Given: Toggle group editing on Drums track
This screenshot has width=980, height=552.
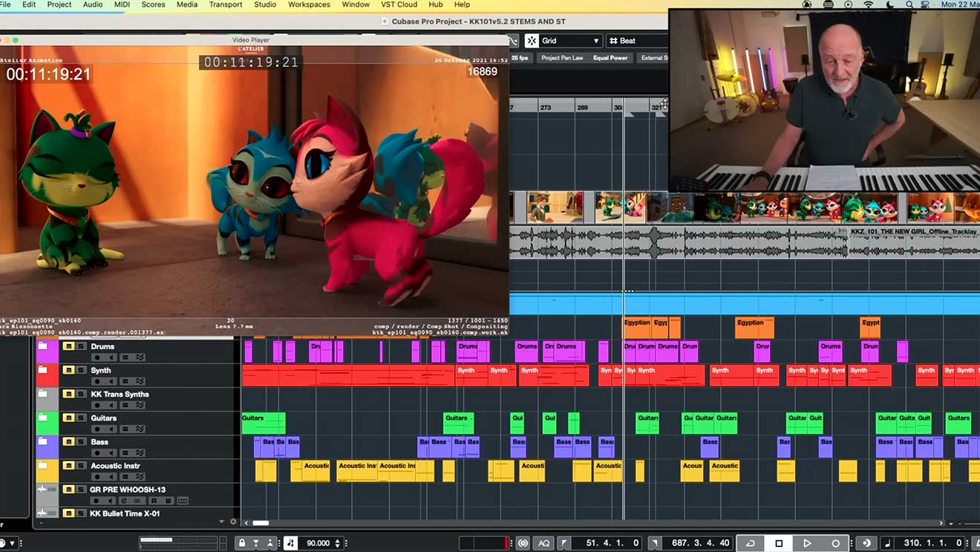Looking at the screenshot, I should (125, 357).
